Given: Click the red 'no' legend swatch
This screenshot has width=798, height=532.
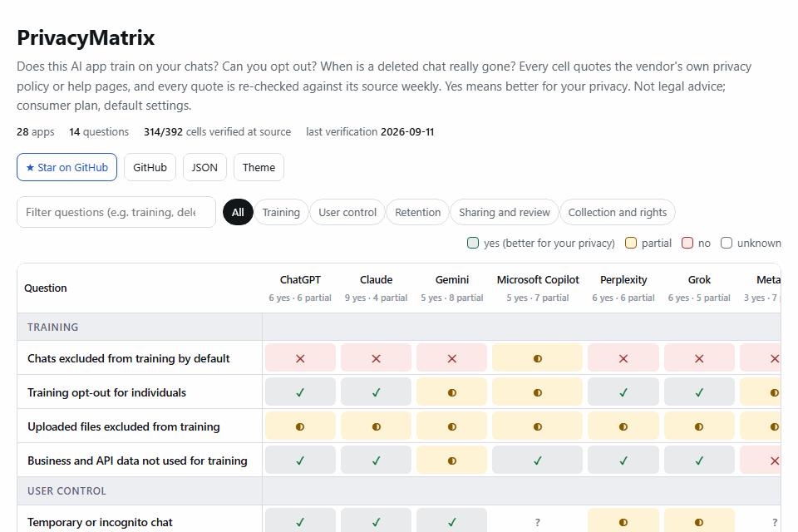Looking at the screenshot, I should (687, 243).
